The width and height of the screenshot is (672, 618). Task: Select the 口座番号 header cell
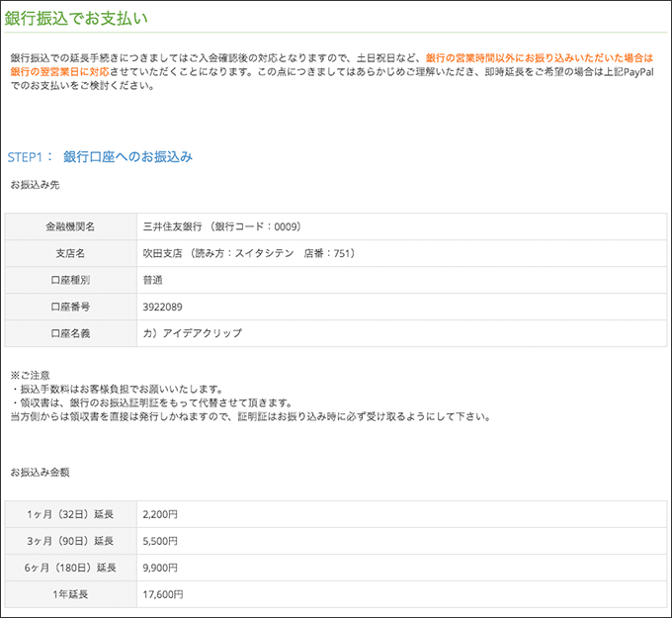(x=71, y=307)
